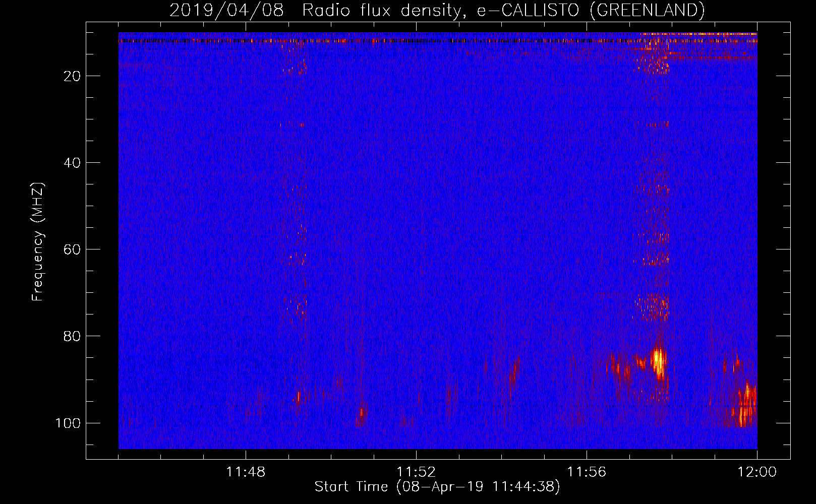
Task: Click the 20 MHz frequency tick label
Action: [72, 76]
